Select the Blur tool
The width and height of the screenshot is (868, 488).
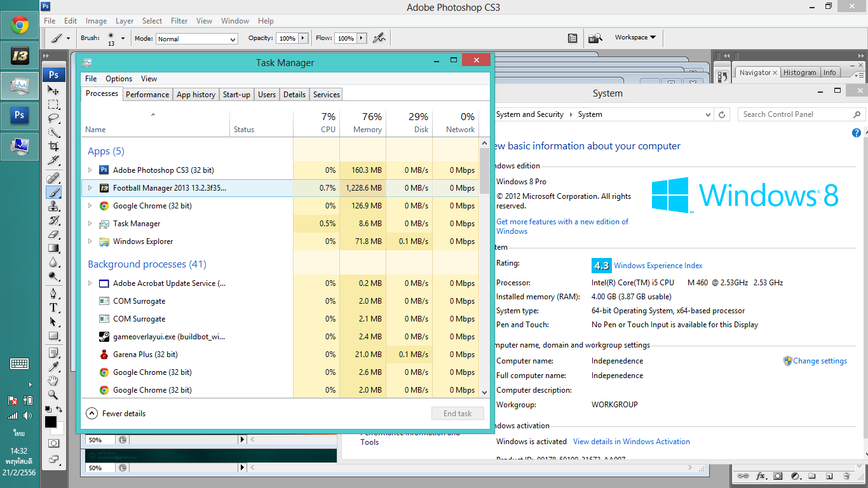pyautogui.click(x=54, y=262)
